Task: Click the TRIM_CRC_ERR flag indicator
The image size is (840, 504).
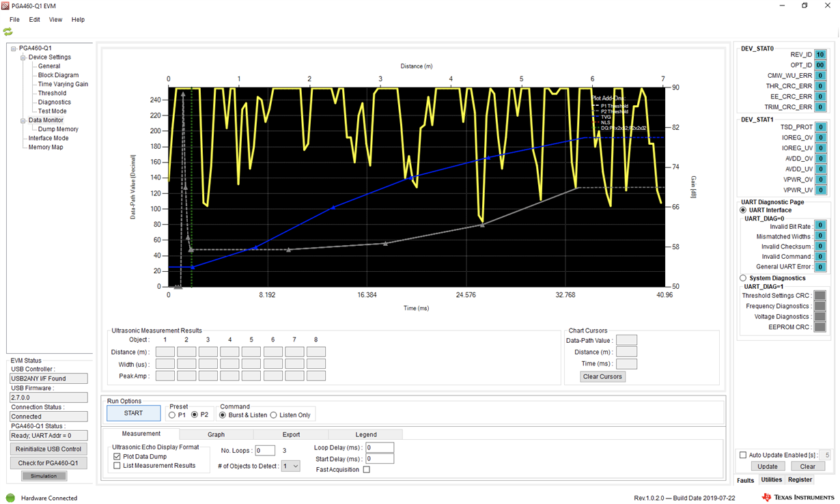Action: (820, 107)
